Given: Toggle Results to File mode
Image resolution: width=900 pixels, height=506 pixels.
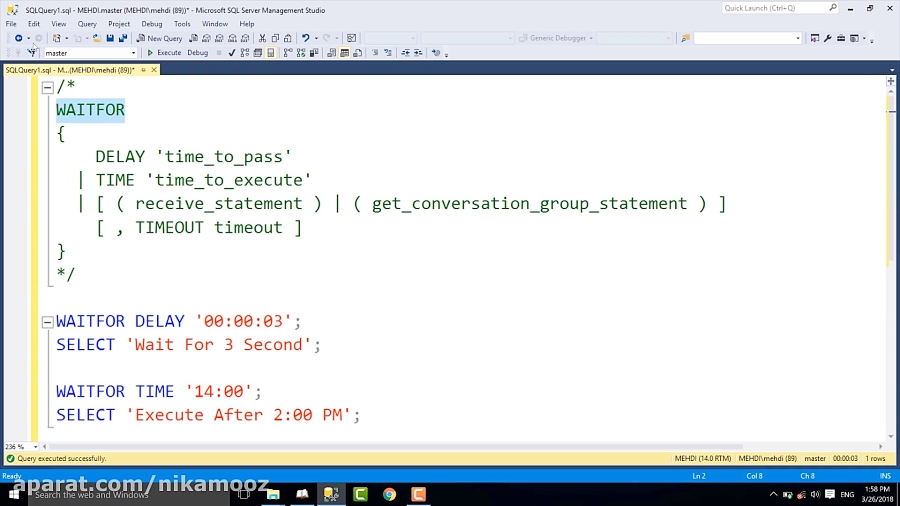Looking at the screenshot, I should [x=358, y=53].
